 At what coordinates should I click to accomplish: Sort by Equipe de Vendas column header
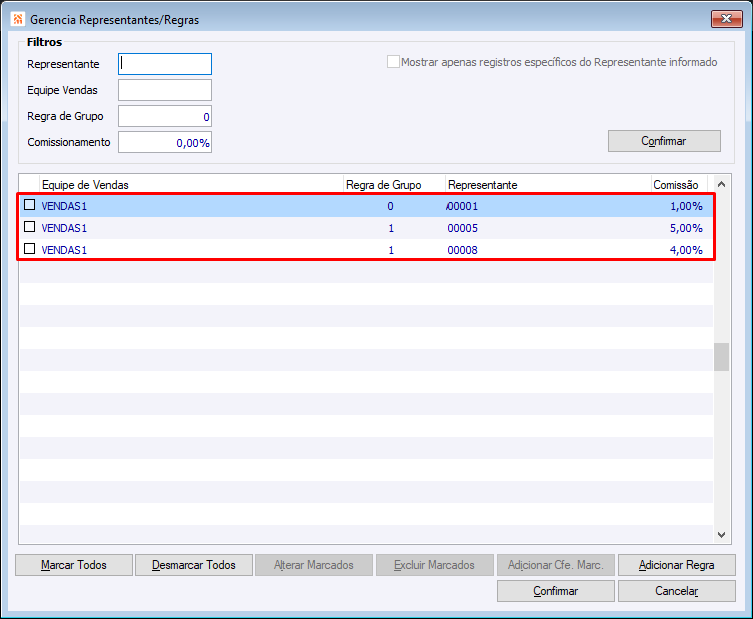click(x=191, y=185)
